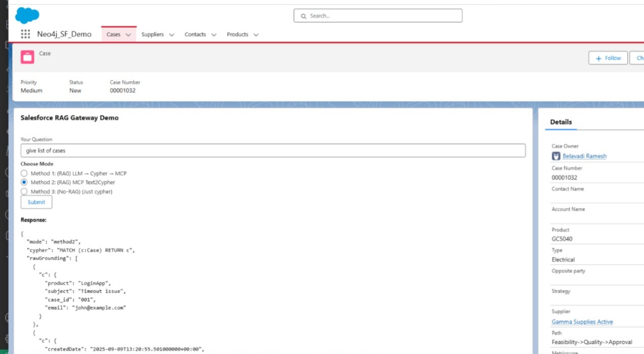Click the Salesforce cloud logo
644x354 pixels.
coord(27,15)
